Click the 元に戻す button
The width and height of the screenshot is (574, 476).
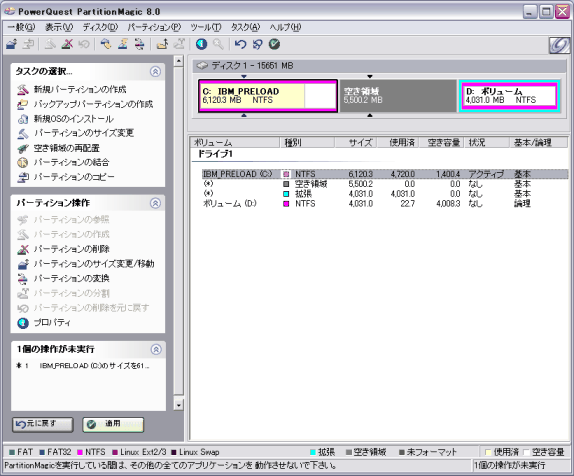pyautogui.click(x=43, y=424)
